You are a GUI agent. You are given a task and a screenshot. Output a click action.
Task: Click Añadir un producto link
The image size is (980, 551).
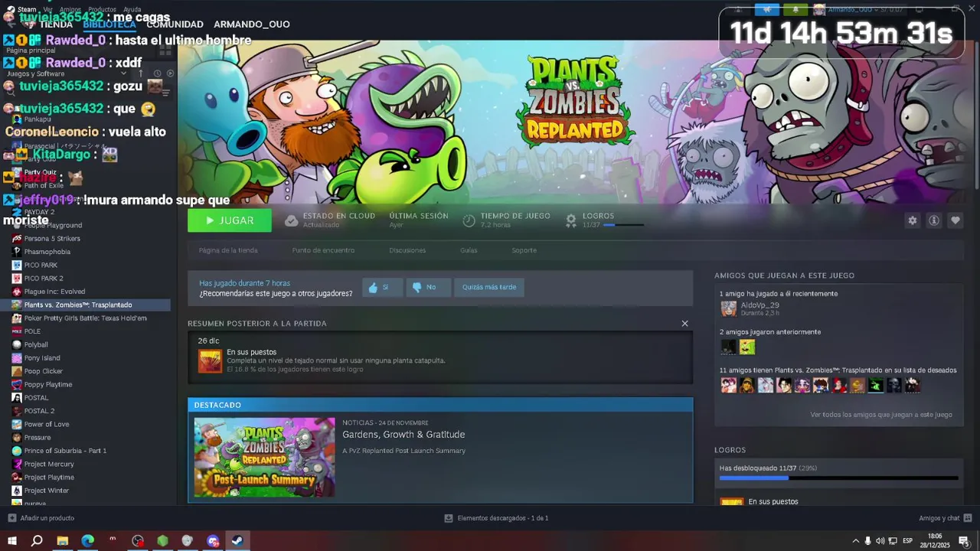pyautogui.click(x=47, y=518)
